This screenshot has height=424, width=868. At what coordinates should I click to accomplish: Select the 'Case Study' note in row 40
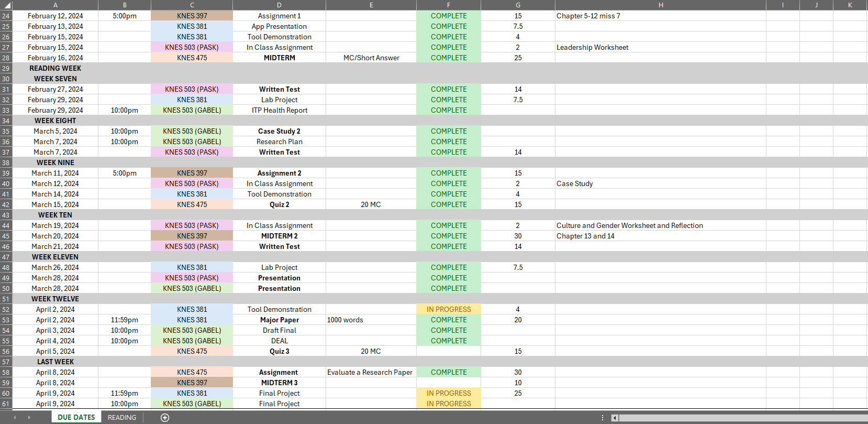coord(661,183)
